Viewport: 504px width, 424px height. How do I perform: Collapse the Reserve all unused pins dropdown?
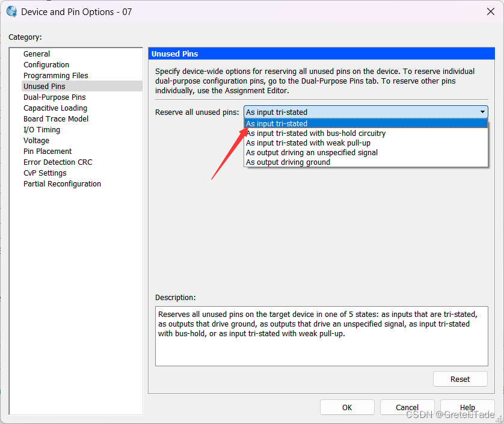482,112
